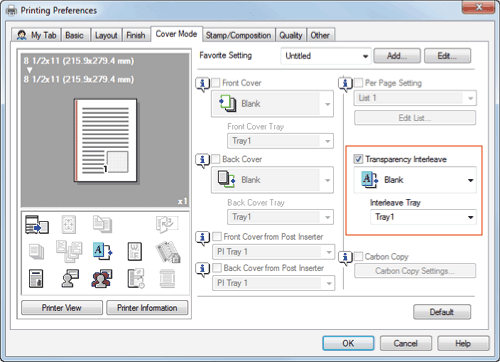Image resolution: width=500 pixels, height=362 pixels.
Task: Open the Favorite Setting Untitled dropdown
Action: pyautogui.click(x=326, y=56)
